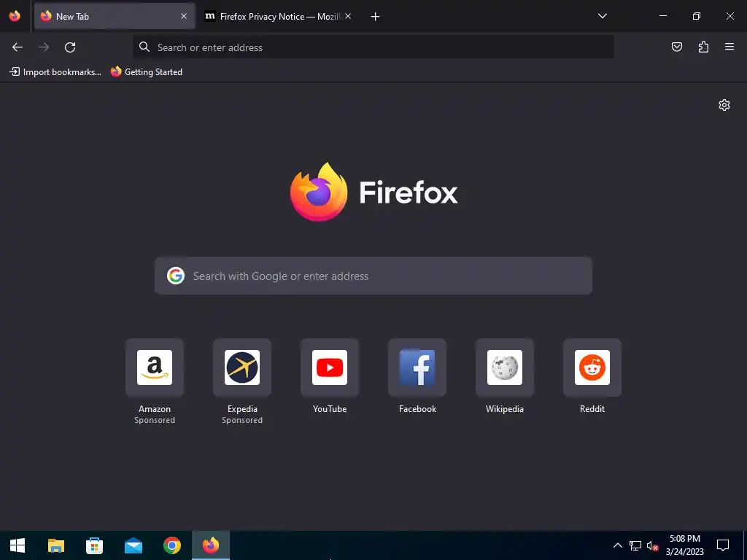Open the Firefox View pinned icon
Viewport: 747px width, 560px height.
click(15, 16)
